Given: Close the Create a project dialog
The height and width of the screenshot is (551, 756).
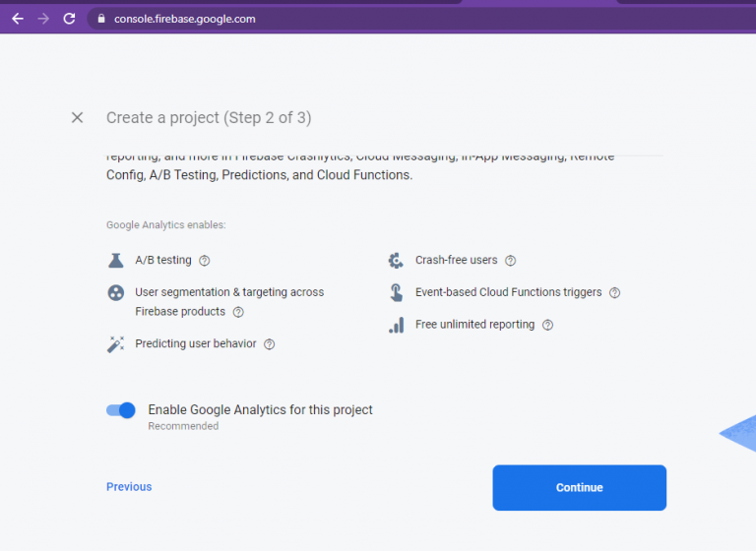Looking at the screenshot, I should click(77, 118).
